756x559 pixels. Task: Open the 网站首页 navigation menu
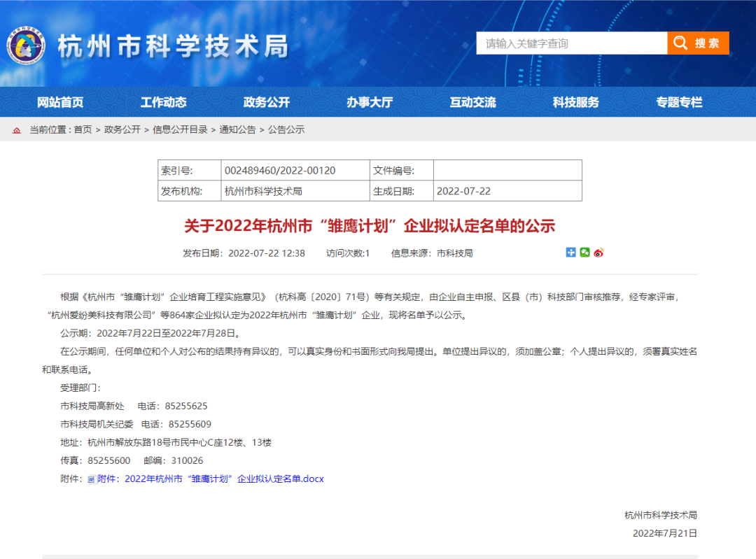(61, 101)
